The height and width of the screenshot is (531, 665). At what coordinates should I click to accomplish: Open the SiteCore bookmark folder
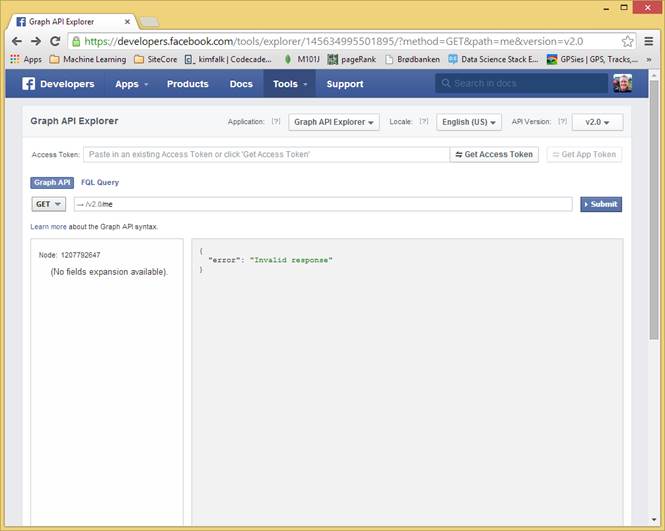coord(156,59)
